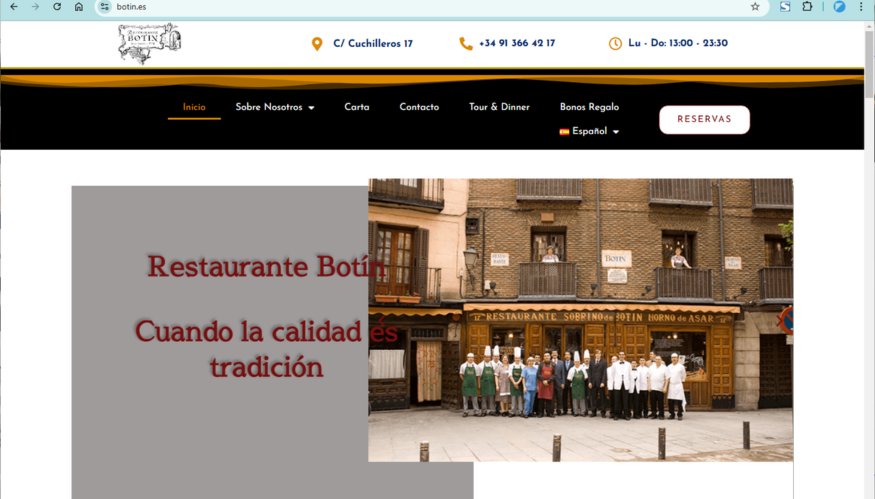The height and width of the screenshot is (499, 875).
Task: Open the blue profile avatar icon
Action: point(839,7)
